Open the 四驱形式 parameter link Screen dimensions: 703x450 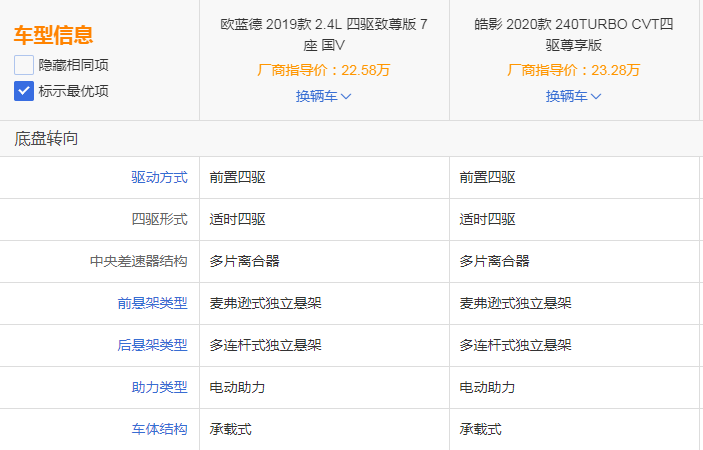point(159,220)
